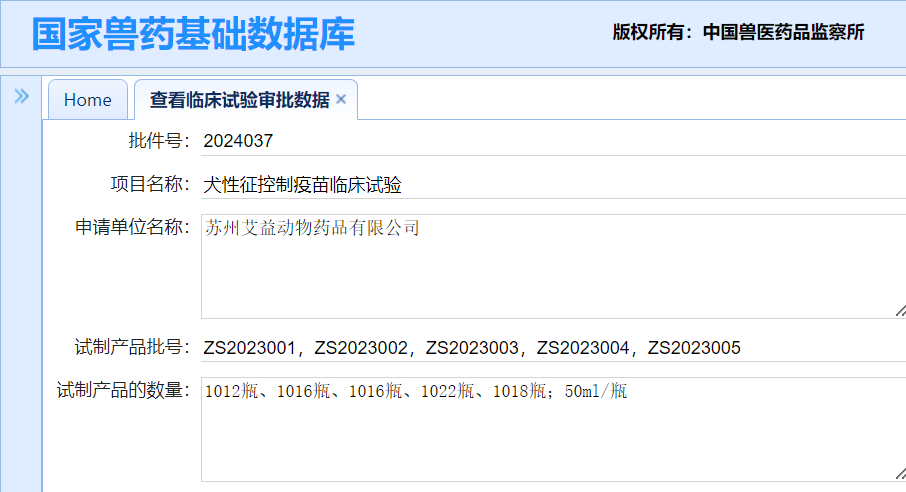Expand the left sidebar with double-chevron icon
Viewport: 906px width, 492px height.
tap(21, 96)
